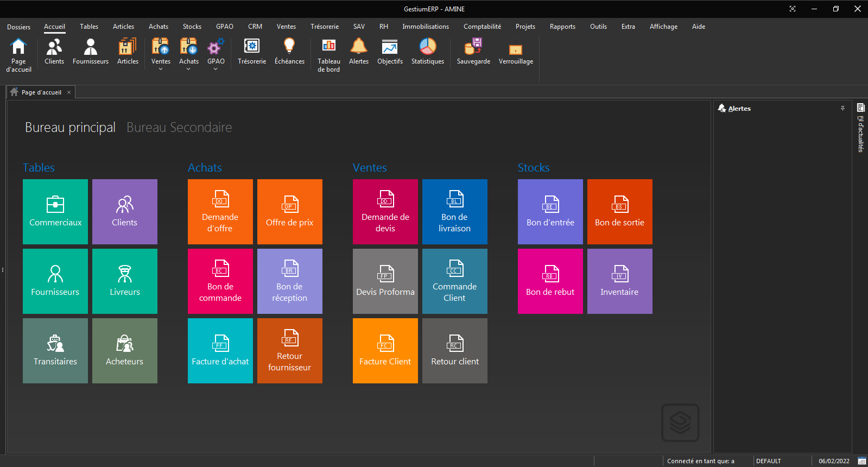Viewport: 868px width, 467px height.
Task: Open the Bon de livraison tile
Action: click(455, 212)
